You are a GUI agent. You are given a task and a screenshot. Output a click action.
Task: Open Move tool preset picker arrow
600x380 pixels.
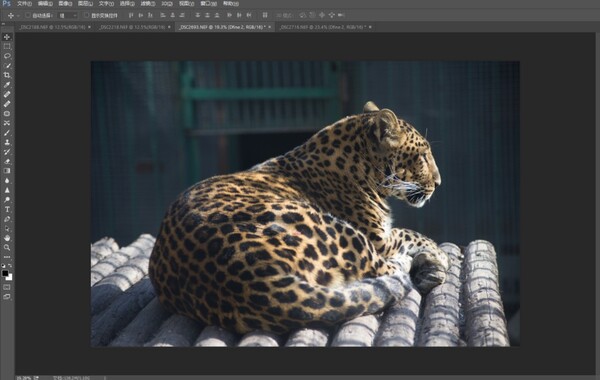(18, 16)
